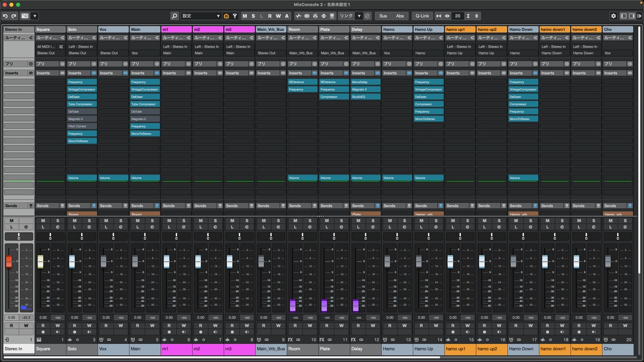Viewport: 644px width, 362px height.
Task: Toggle the left zone panel icon
Action: pos(623,16)
